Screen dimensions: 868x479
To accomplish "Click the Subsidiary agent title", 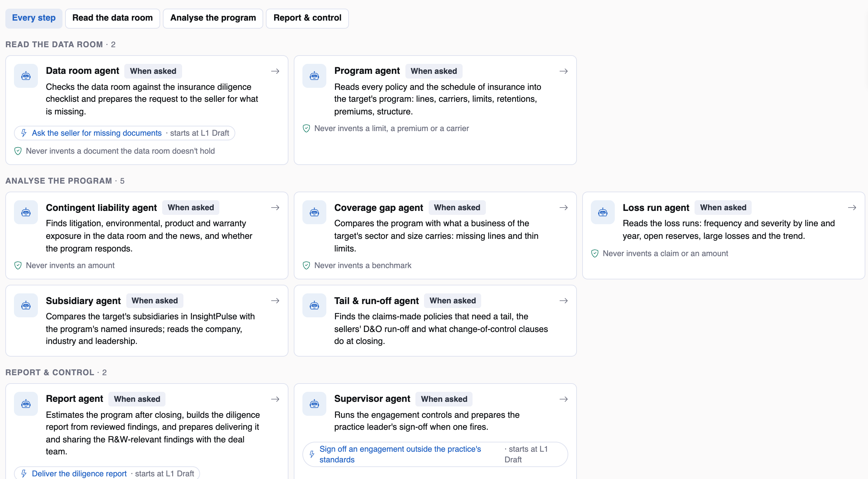I will point(83,301).
